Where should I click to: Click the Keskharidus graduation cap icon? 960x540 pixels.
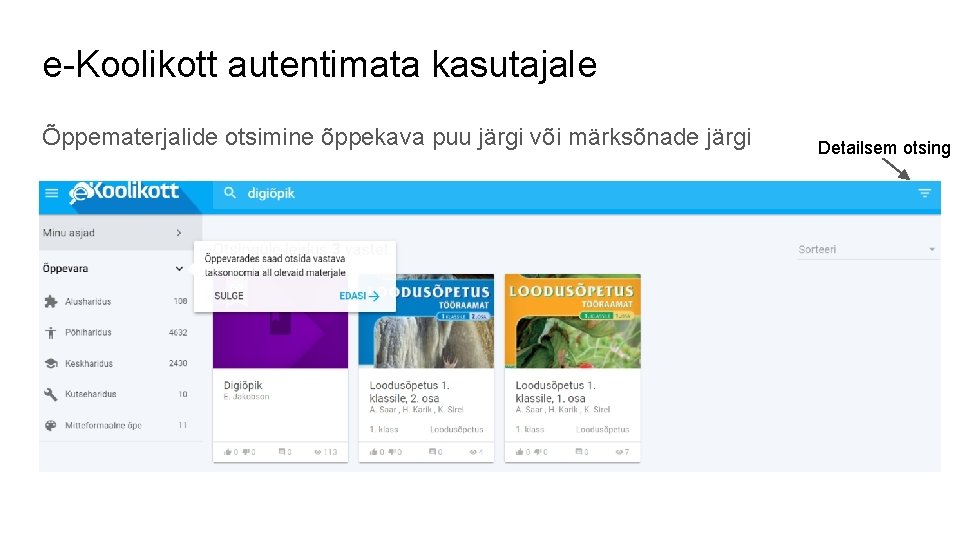(51, 363)
